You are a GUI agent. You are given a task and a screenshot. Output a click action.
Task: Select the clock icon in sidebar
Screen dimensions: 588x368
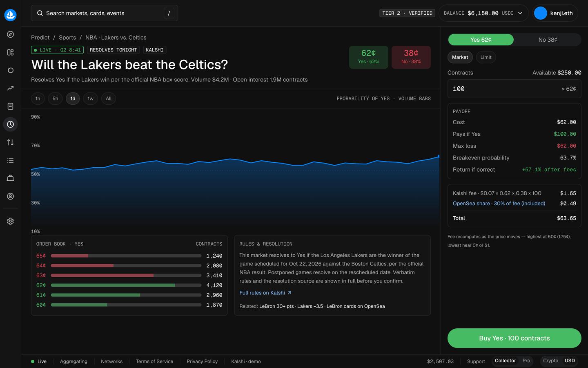[11, 124]
